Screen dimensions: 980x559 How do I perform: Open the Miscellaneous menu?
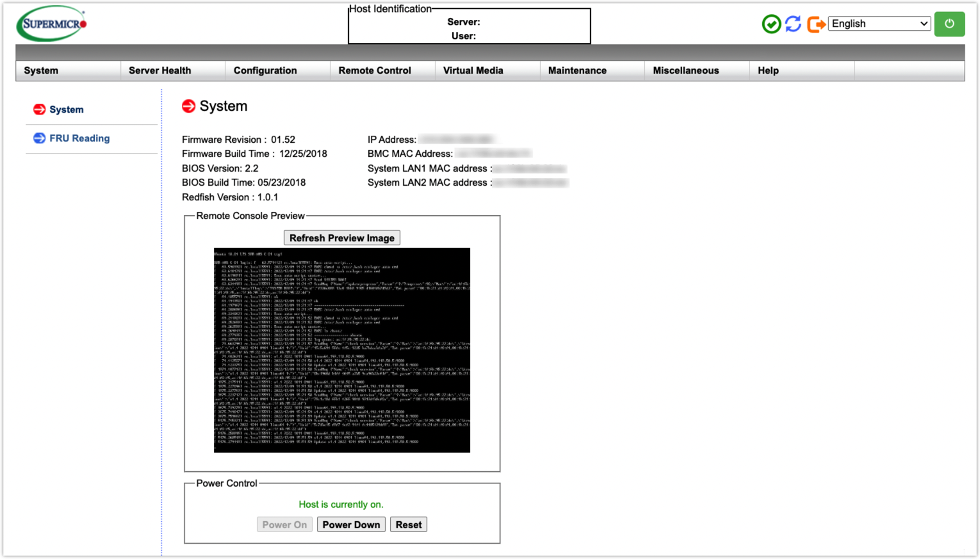[x=685, y=70]
